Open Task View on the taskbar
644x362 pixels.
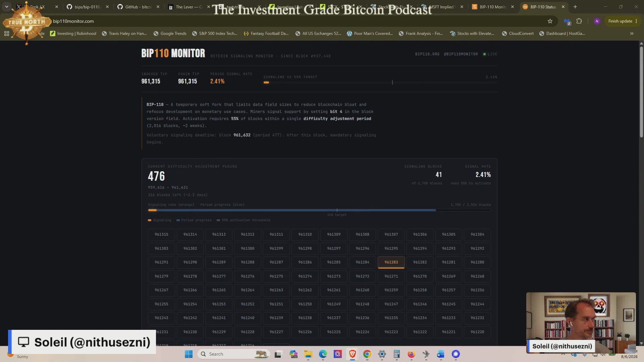tap(278, 354)
